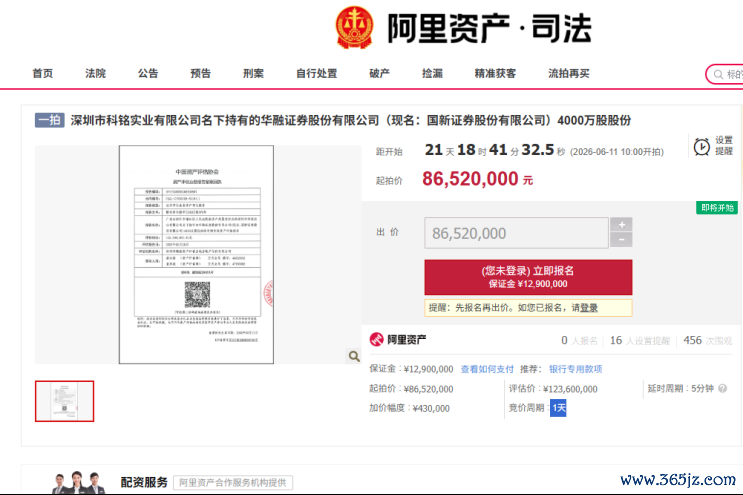
Task: Open the 首页 navigation item
Action: coord(43,73)
